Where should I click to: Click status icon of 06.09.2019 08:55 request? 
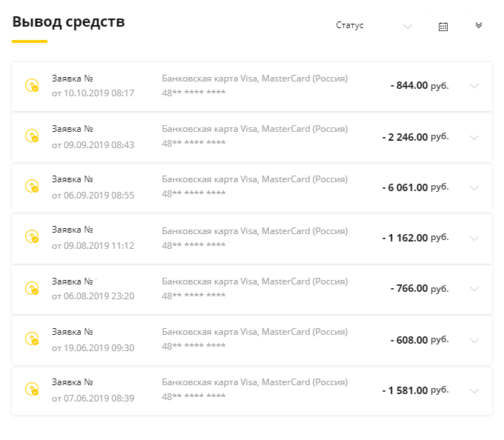[32, 186]
